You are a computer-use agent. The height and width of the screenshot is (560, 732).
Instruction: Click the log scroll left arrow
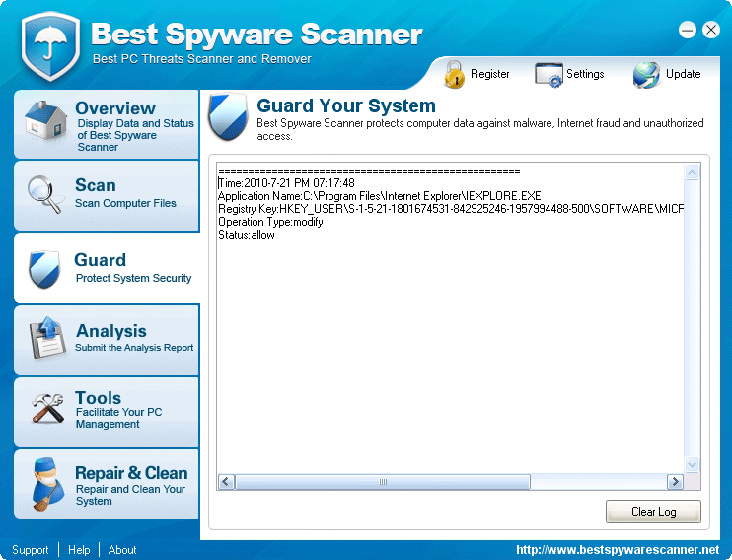227,481
